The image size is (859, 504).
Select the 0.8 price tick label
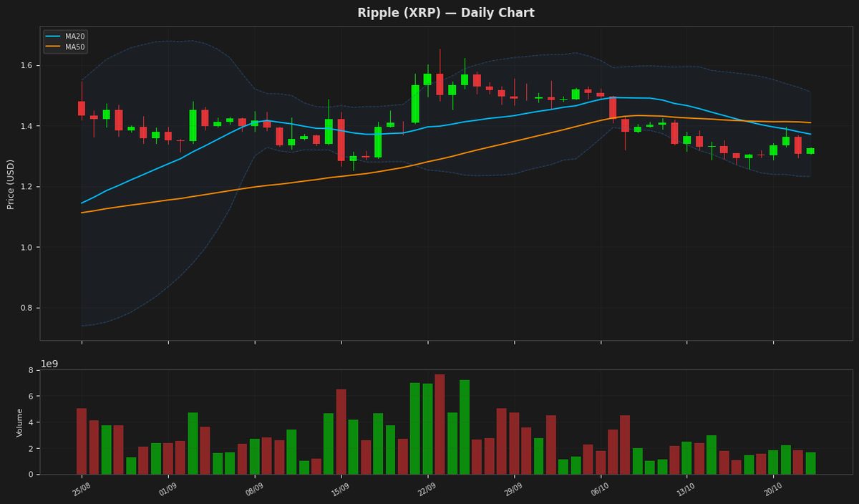pos(26,308)
